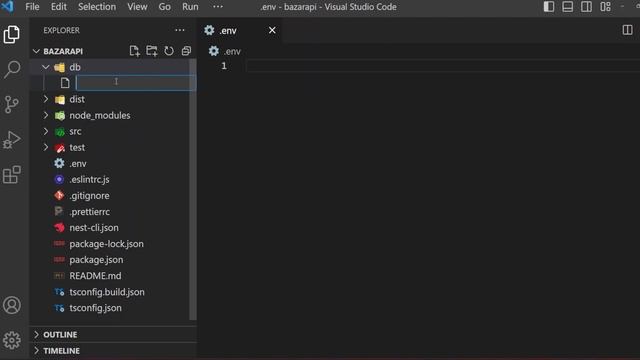640x360 pixels.
Task: Expand the TIMELINE section
Action: (x=36, y=351)
